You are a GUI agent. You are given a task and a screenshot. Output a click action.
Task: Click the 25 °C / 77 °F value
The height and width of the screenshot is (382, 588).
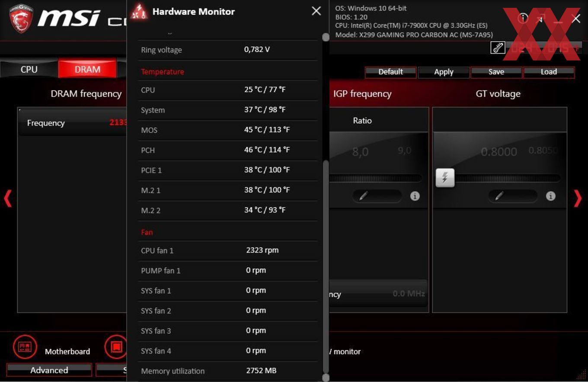[265, 90]
